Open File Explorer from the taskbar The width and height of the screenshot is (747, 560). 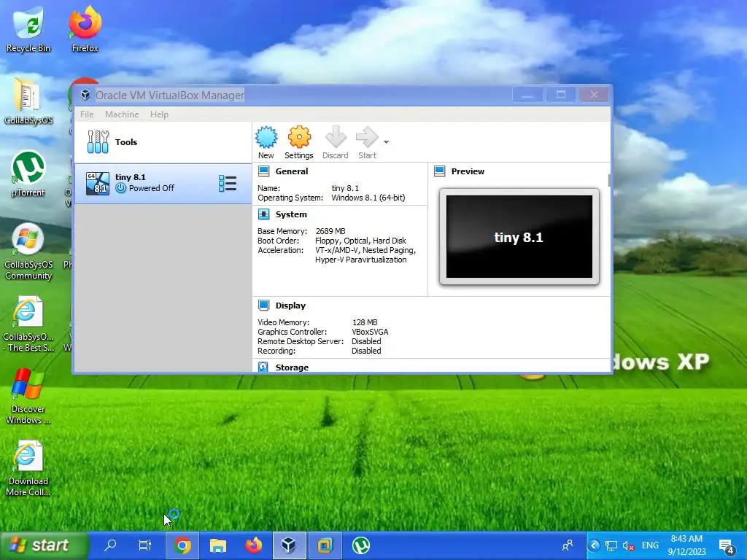[217, 545]
